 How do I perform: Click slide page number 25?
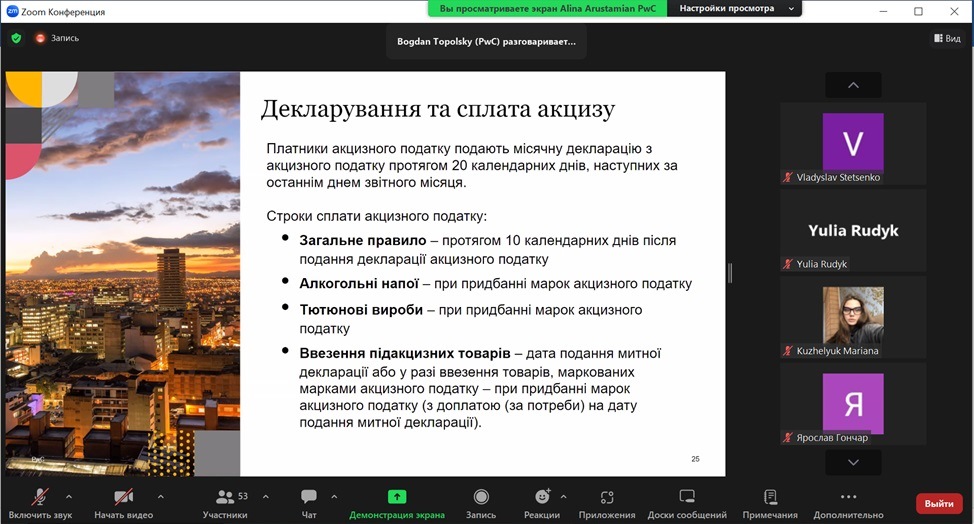695,459
